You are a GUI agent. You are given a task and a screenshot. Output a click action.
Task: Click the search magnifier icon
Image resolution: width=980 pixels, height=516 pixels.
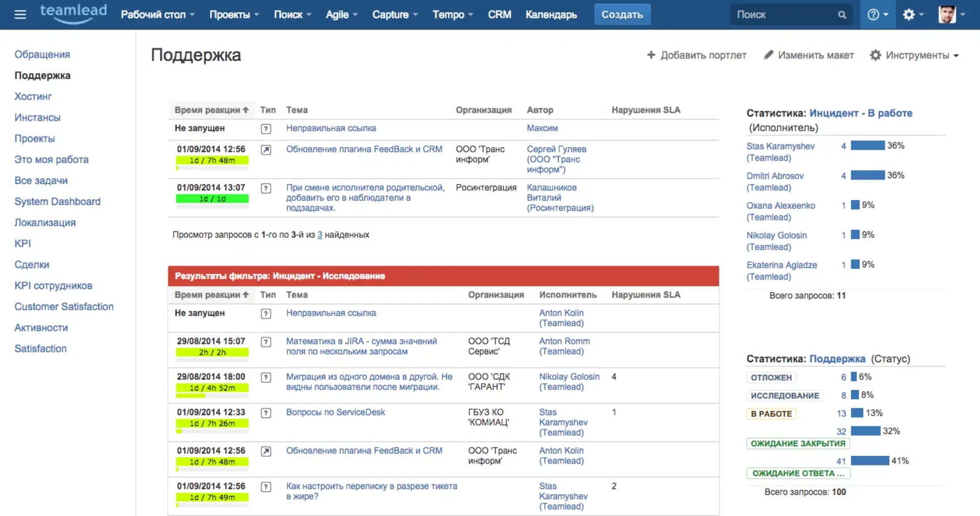[841, 14]
